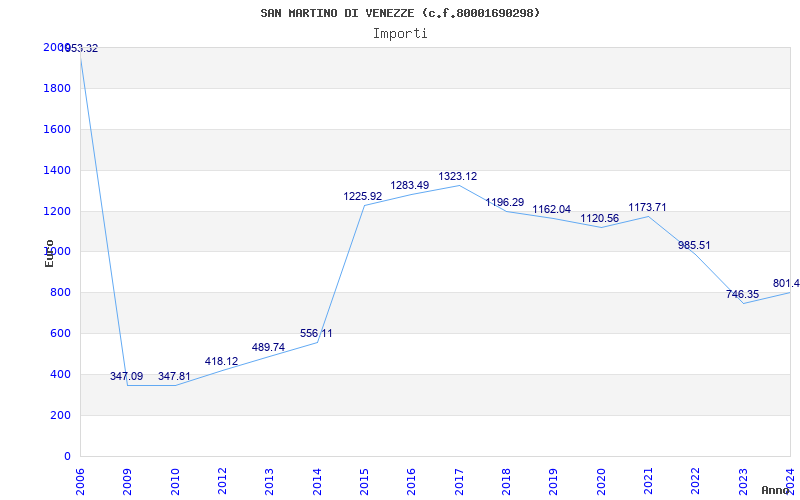The image size is (800, 500).
Task: Select data label 1225.92
Action: pyautogui.click(x=363, y=196)
